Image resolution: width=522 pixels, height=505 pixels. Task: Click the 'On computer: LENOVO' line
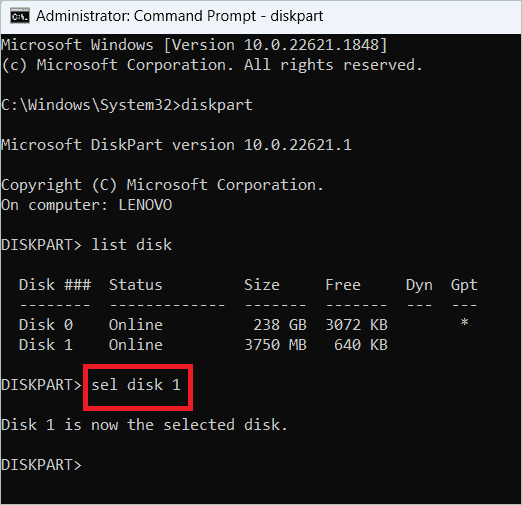[x=87, y=205]
